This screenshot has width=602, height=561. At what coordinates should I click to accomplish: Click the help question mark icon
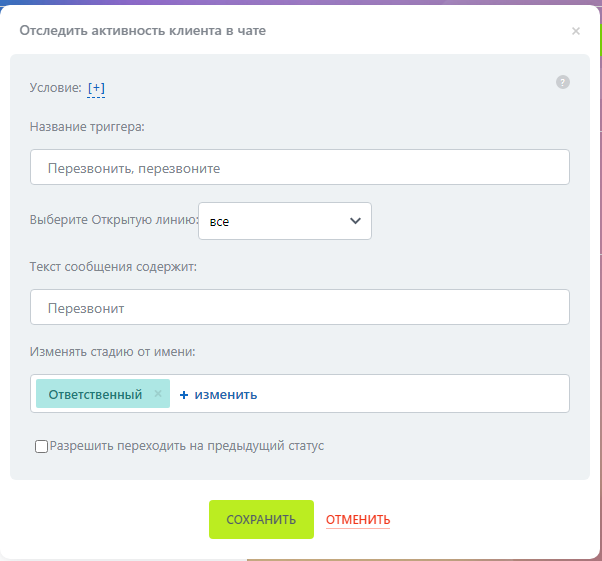pyautogui.click(x=562, y=82)
